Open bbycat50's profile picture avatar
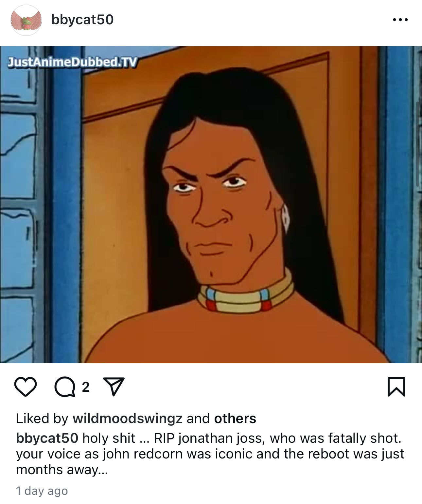 [x=26, y=20]
